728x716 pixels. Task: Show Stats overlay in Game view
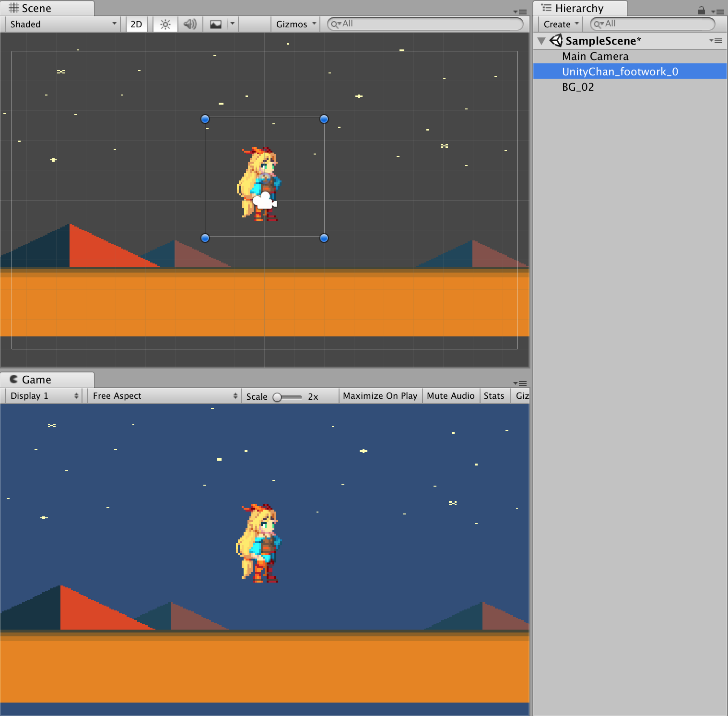click(493, 396)
